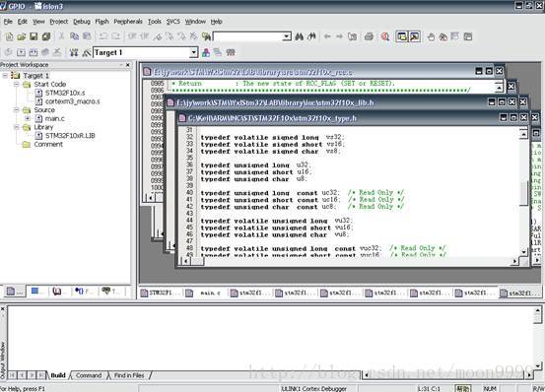Open the colored-boxes file extensions icon next to Target 1
The height and width of the screenshot is (392, 545).
coord(206,52)
